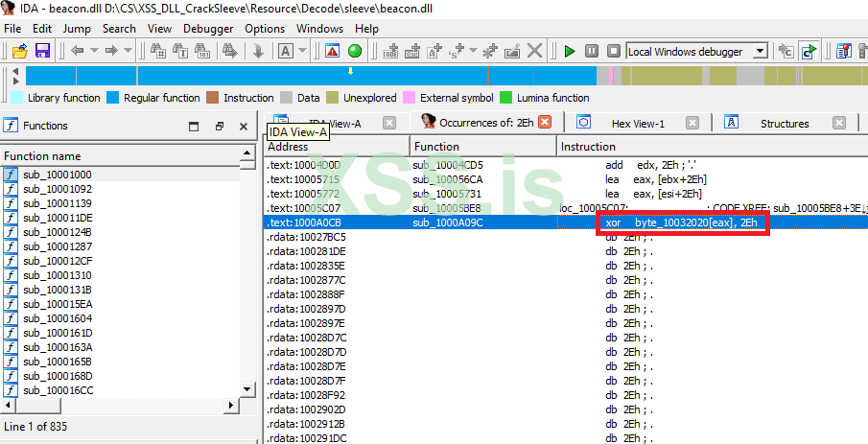The height and width of the screenshot is (444, 868).
Task: Expand the dropdown beside the letter A icon
Action: (302, 51)
